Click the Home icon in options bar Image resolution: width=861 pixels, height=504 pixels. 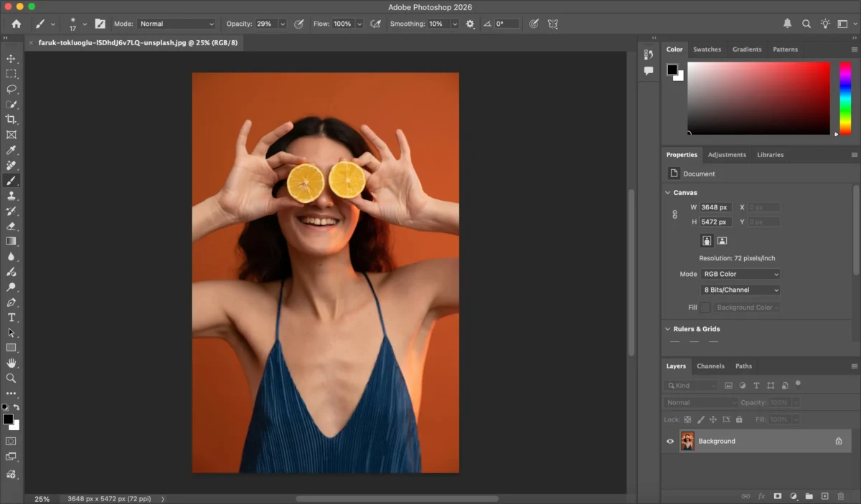(17, 24)
